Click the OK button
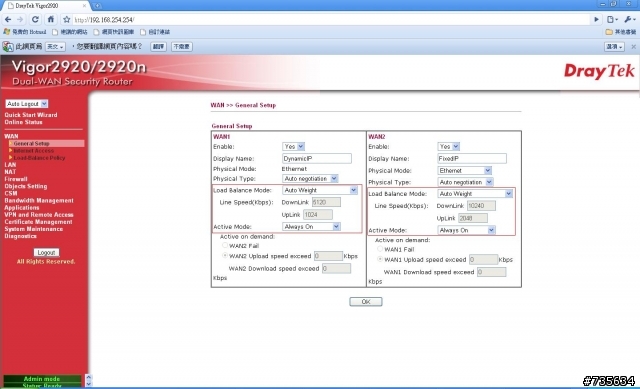Screen dimensions: 640x389 coord(366,302)
